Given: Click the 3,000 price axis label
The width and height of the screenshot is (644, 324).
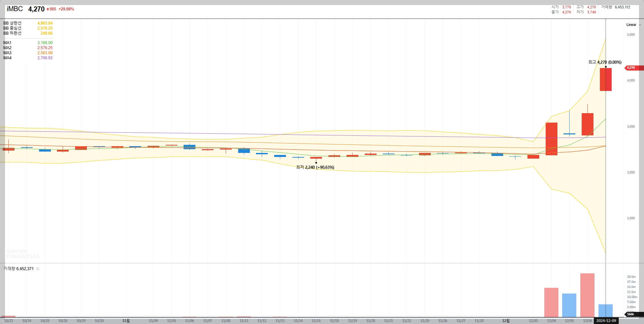Looking at the screenshot, I should (631, 127).
